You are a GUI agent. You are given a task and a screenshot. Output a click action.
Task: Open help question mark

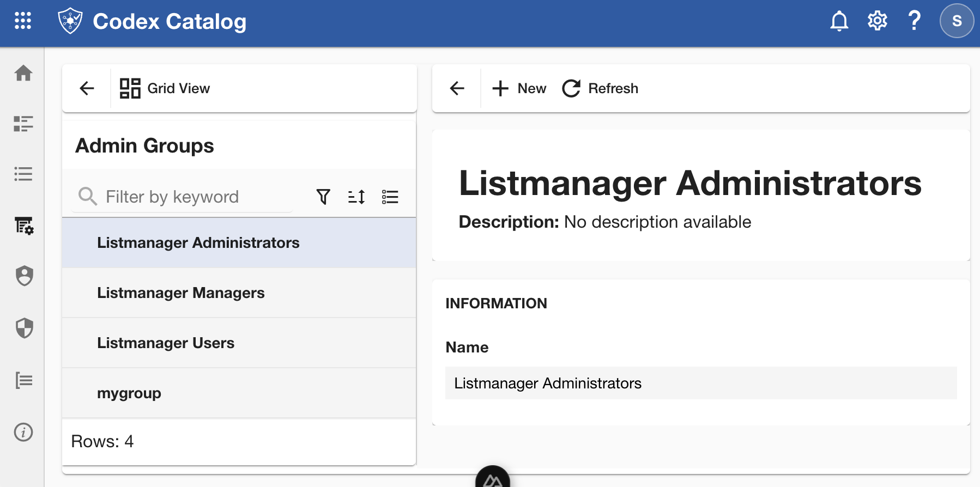click(x=915, y=21)
